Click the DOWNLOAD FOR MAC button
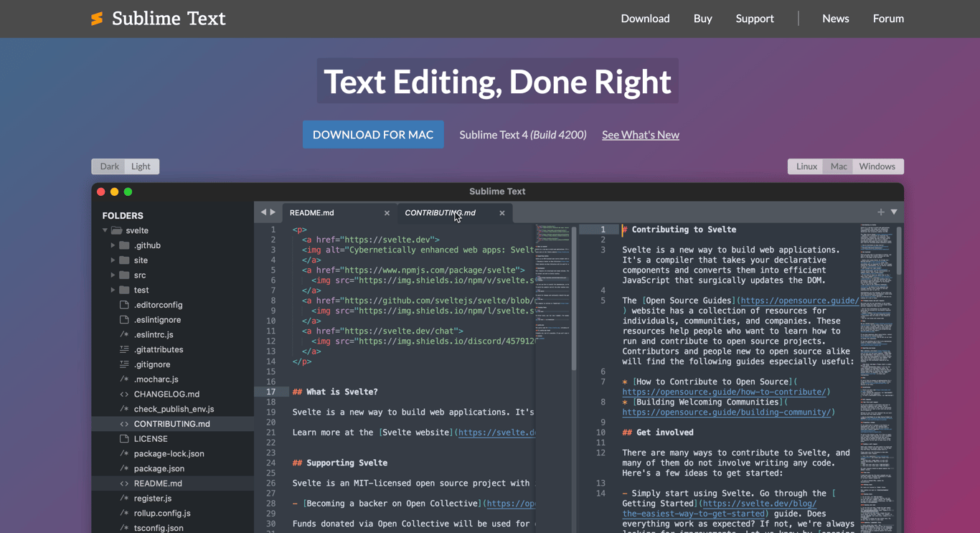Image resolution: width=980 pixels, height=533 pixels. 373,134
